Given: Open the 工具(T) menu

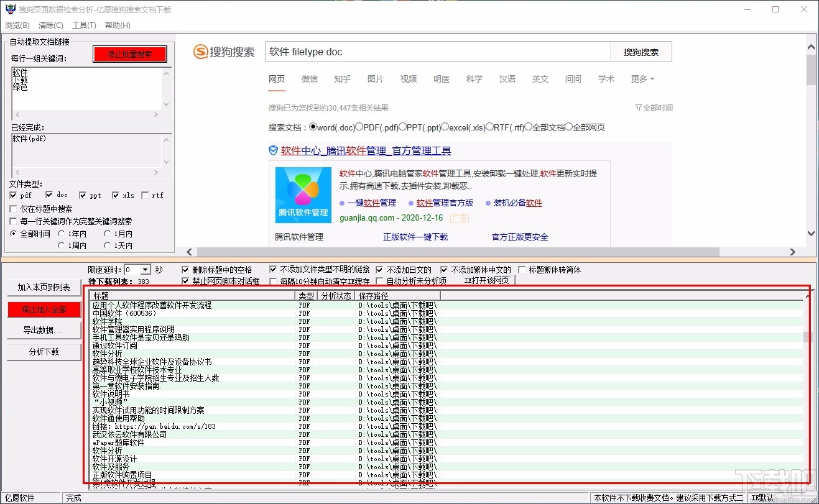Looking at the screenshot, I should pos(84,25).
